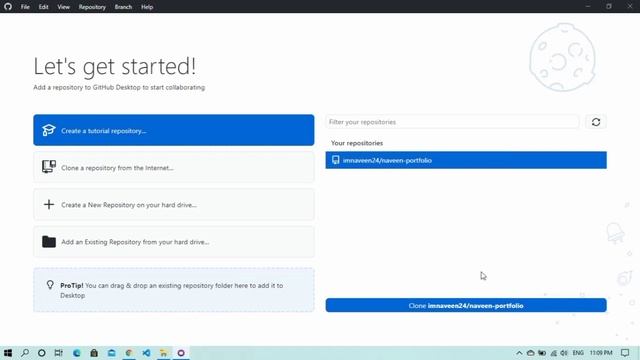The height and width of the screenshot is (360, 640).
Task: Minimize the GitHub Desktop window
Action: tap(588, 7)
